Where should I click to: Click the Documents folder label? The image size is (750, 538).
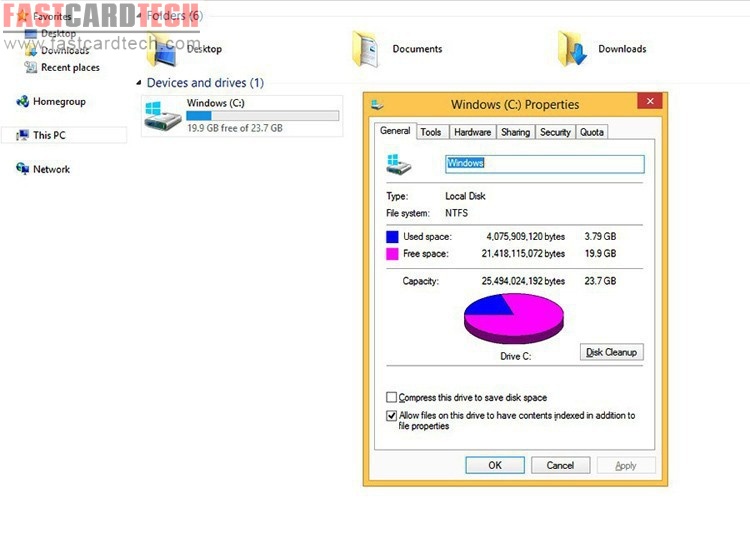[x=417, y=49]
